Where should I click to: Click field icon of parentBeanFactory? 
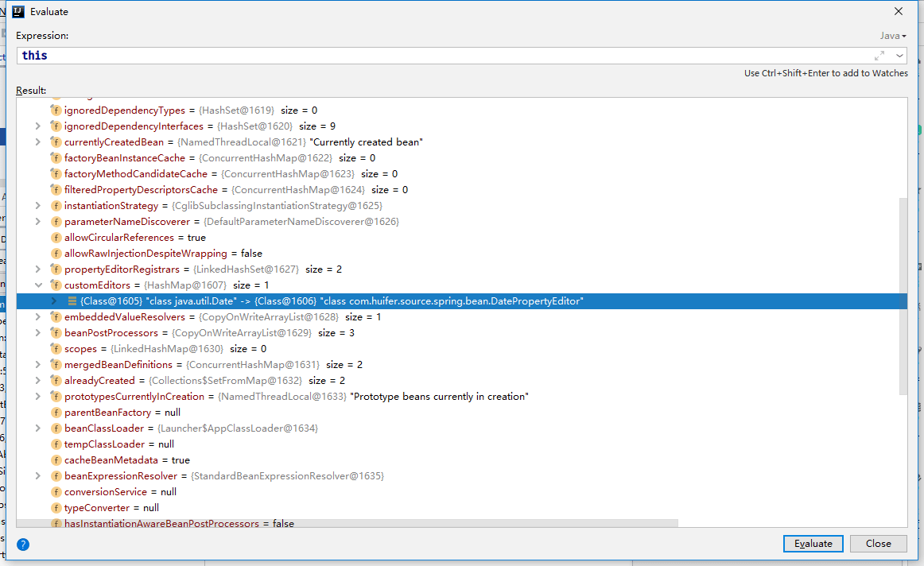(56, 413)
